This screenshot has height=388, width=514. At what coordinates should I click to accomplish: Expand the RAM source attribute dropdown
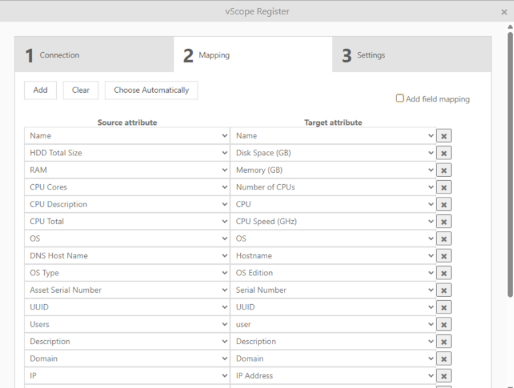[x=127, y=170]
